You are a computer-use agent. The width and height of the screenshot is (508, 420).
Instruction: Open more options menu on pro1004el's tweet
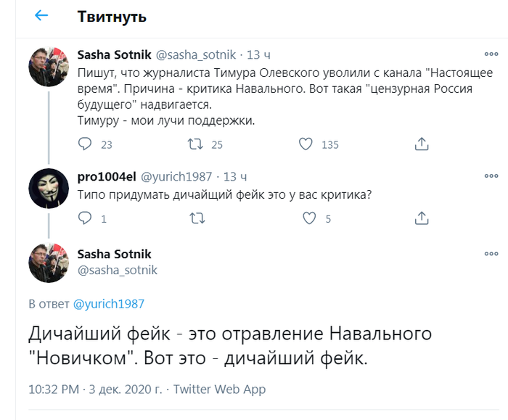[x=491, y=176]
